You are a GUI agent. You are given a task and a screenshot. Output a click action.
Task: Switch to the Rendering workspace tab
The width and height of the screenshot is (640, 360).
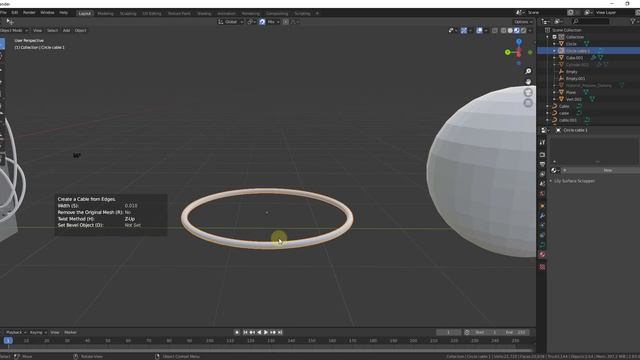coord(251,13)
